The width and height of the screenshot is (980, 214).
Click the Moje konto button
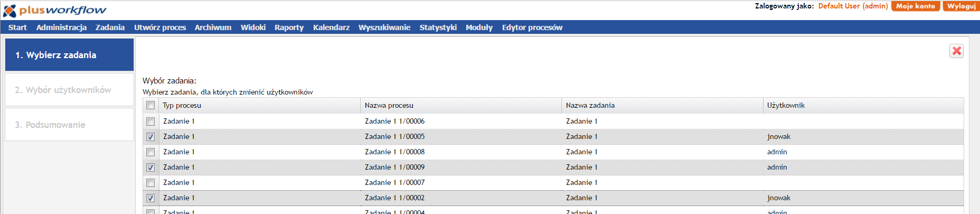coord(916,6)
